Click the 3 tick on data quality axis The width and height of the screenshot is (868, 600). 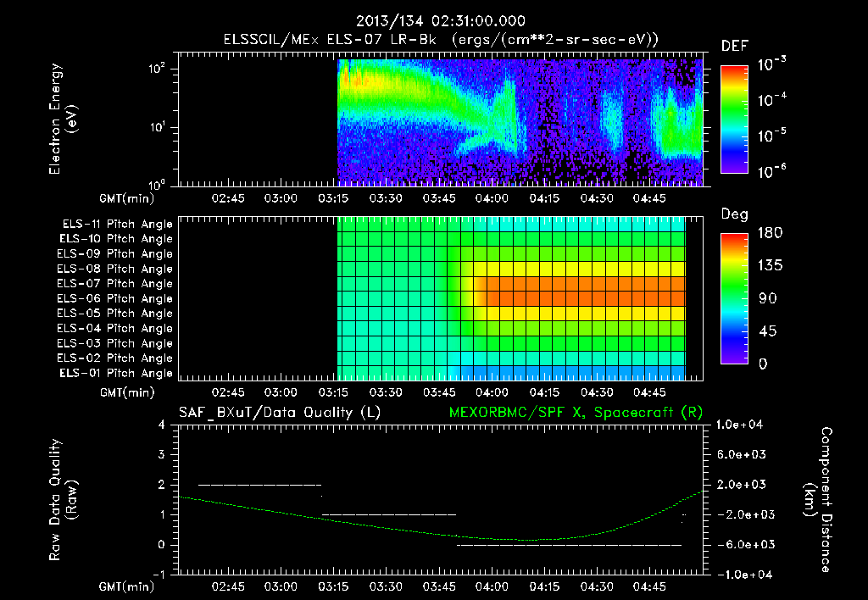coord(161,454)
